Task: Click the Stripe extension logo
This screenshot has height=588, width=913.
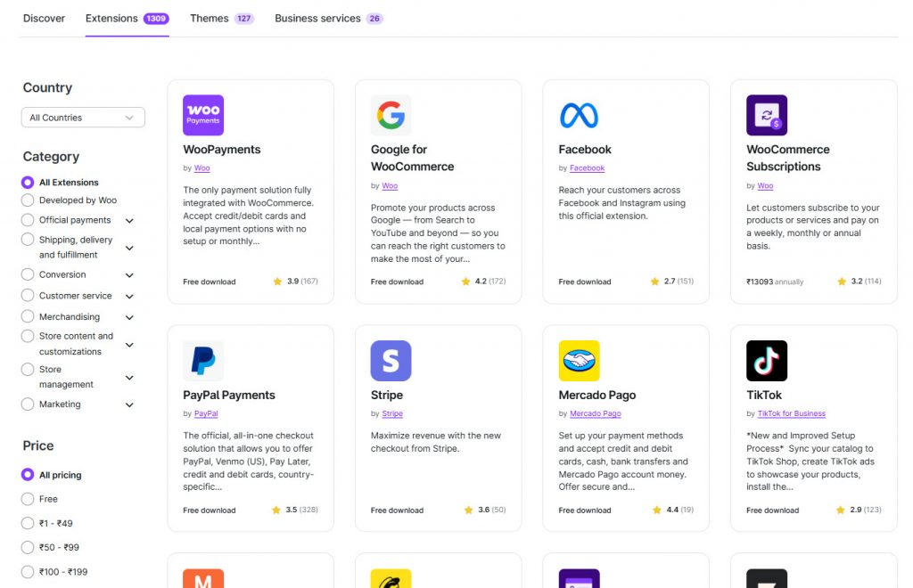Action: [390, 360]
